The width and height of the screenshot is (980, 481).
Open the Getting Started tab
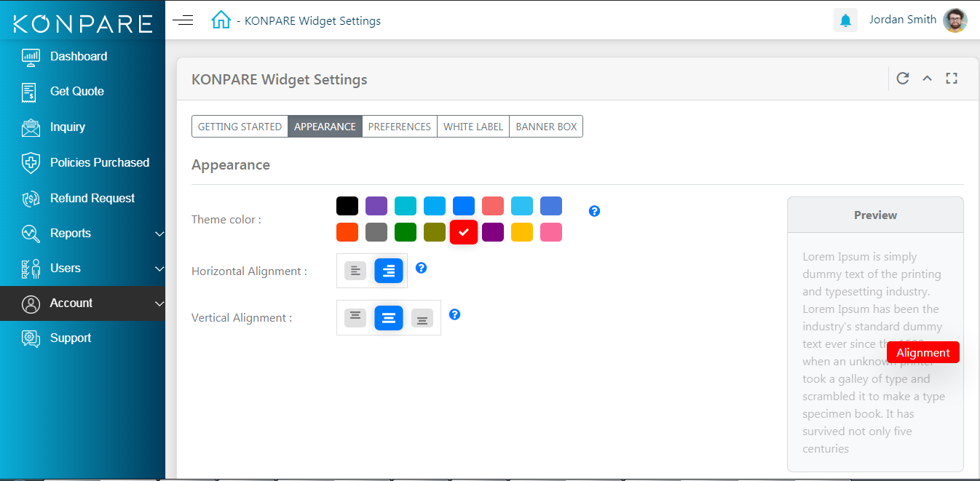[240, 126]
